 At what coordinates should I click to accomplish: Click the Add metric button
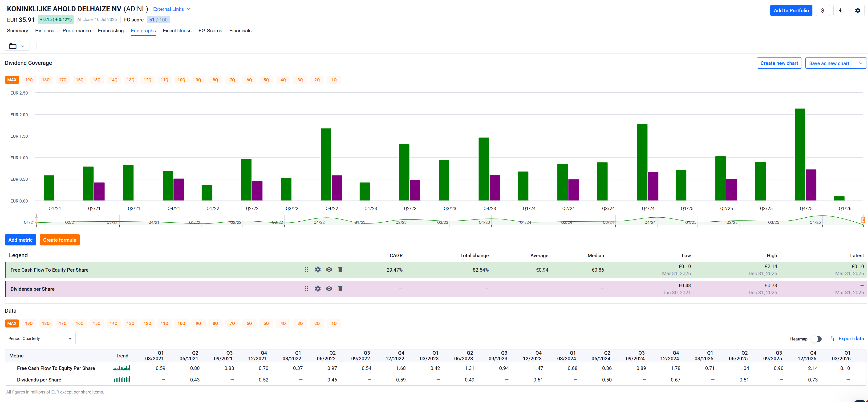pyautogui.click(x=20, y=240)
